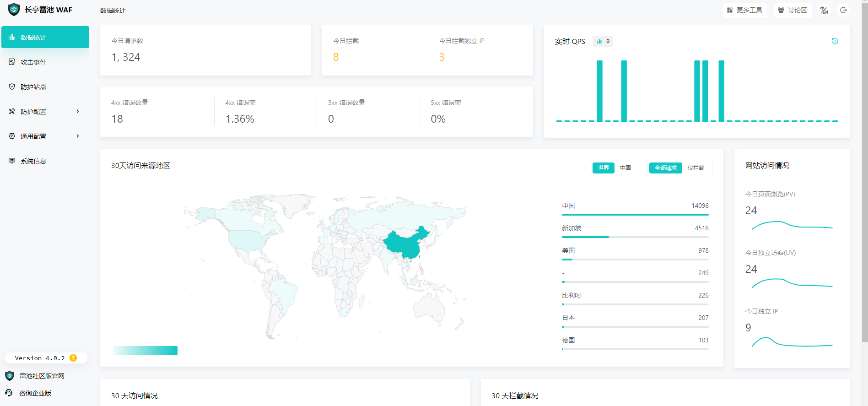Switch map view to 中国
The image size is (868, 406).
(625, 168)
